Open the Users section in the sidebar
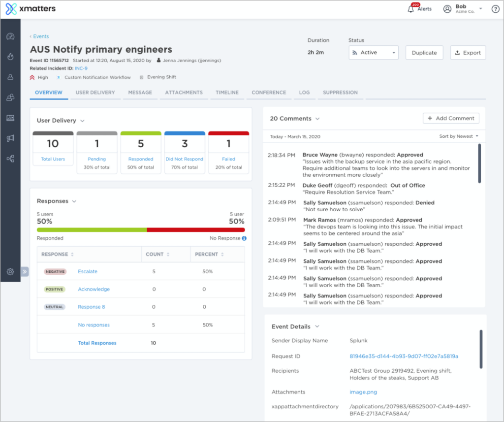The width and height of the screenshot is (504, 422). tap(10, 77)
